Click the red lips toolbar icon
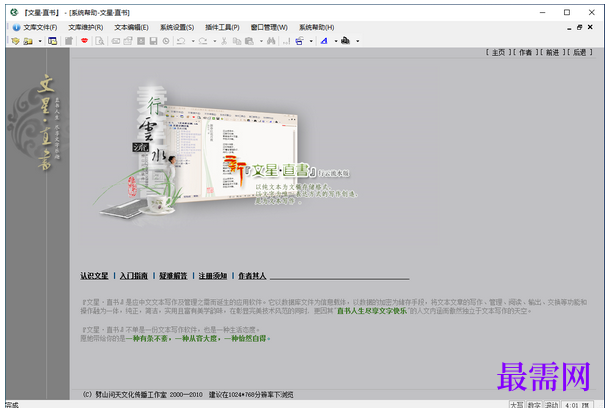 coord(84,40)
